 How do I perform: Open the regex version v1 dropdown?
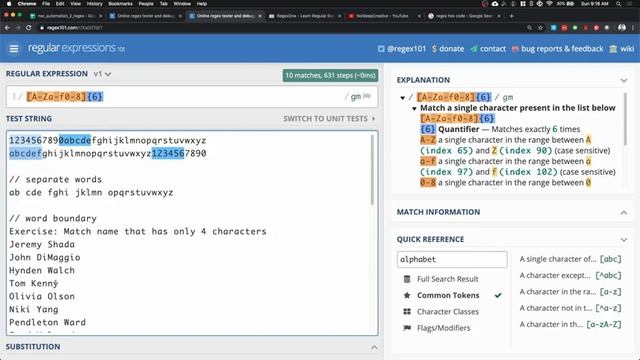click(x=102, y=74)
